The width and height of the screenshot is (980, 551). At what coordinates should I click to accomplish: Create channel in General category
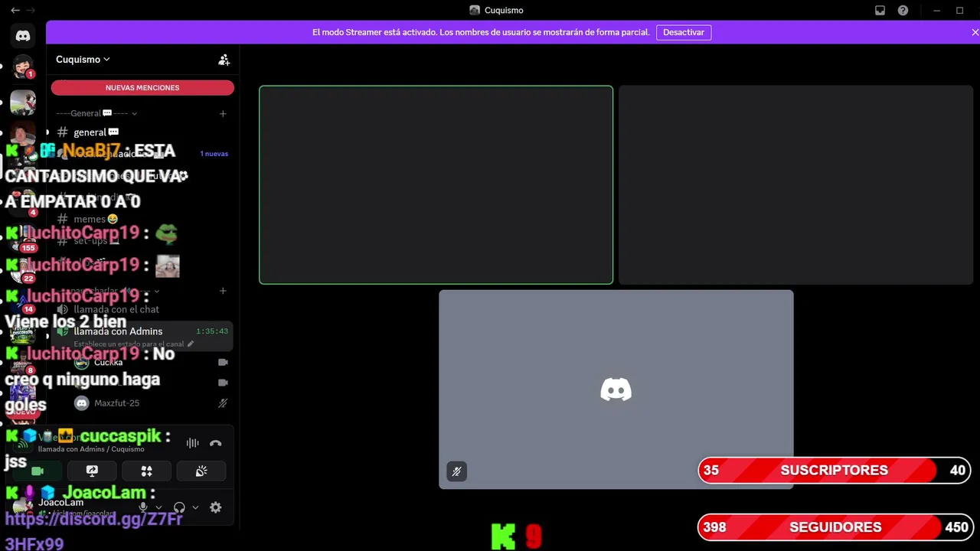(x=223, y=113)
